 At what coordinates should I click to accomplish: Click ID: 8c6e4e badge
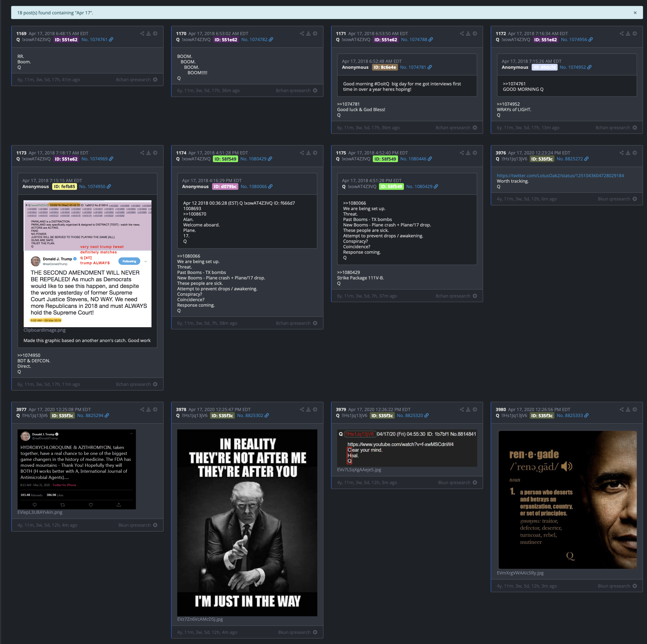tap(385, 67)
